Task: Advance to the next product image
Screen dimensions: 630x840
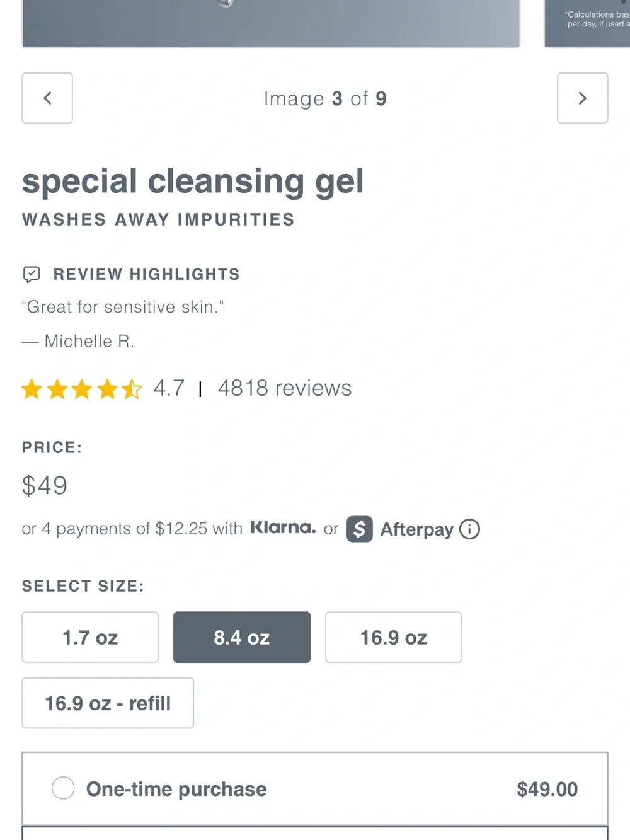Action: click(x=583, y=98)
